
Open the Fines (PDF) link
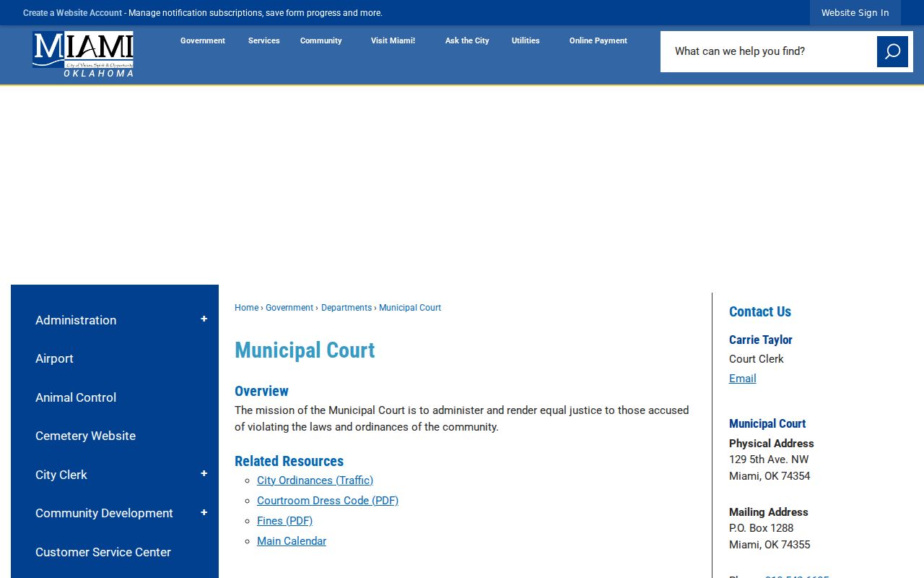pyautogui.click(x=284, y=521)
